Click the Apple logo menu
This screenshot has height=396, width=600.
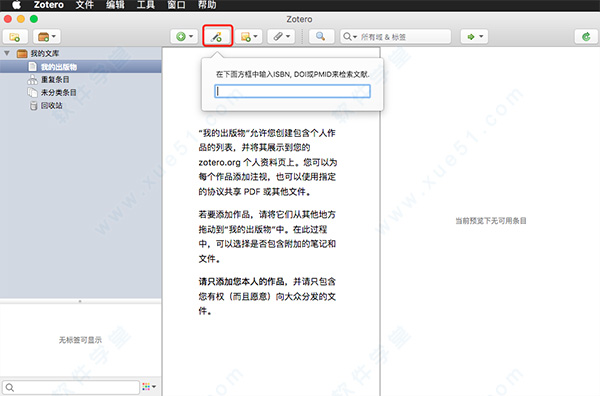point(16,5)
